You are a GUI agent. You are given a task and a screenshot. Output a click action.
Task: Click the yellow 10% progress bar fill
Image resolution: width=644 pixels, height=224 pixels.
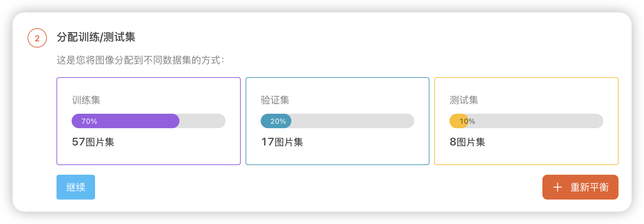(x=459, y=121)
